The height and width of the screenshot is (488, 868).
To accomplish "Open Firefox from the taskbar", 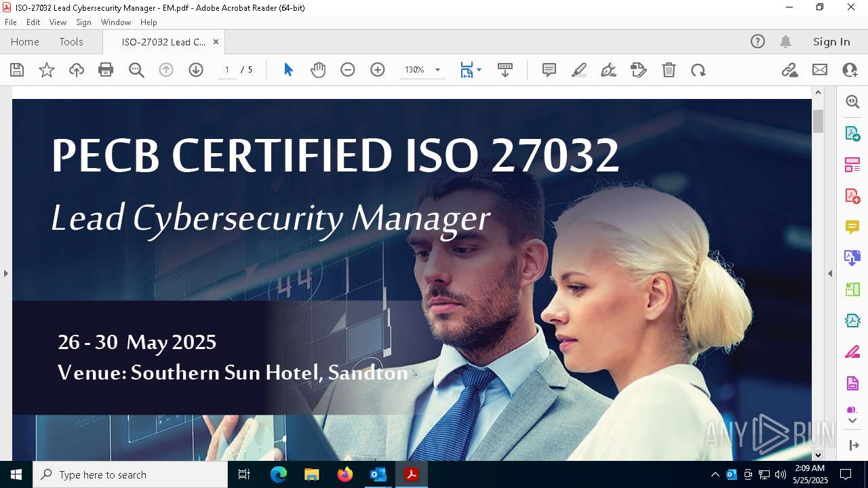I will click(345, 474).
